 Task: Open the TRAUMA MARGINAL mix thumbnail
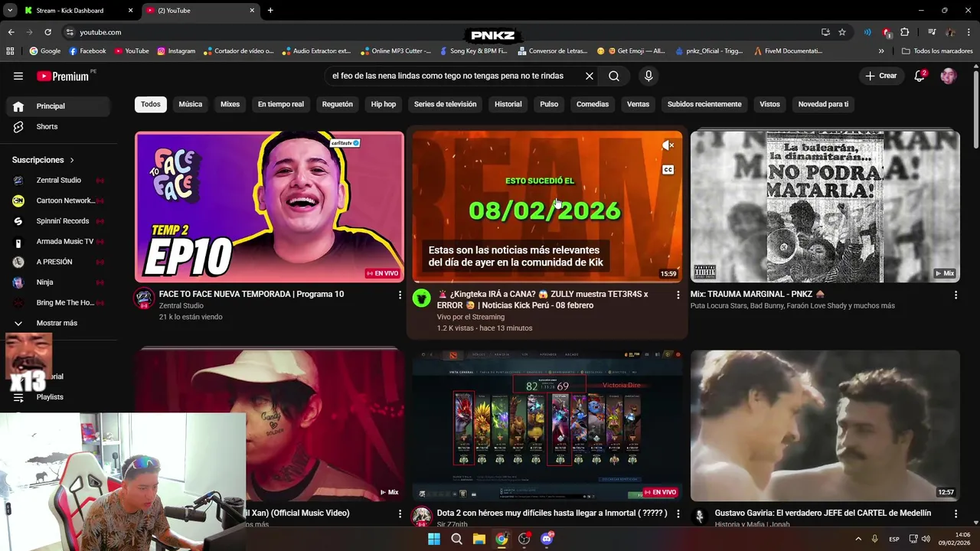pyautogui.click(x=825, y=207)
